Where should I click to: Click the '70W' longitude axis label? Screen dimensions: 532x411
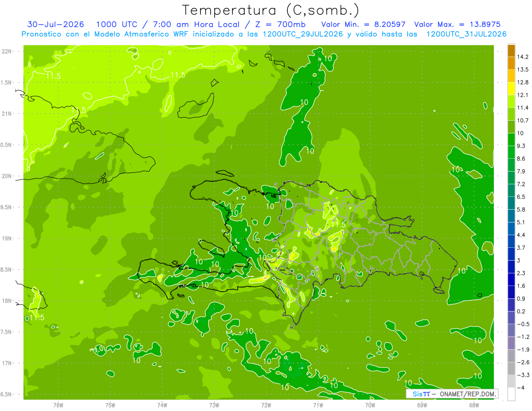pyautogui.click(x=370, y=405)
